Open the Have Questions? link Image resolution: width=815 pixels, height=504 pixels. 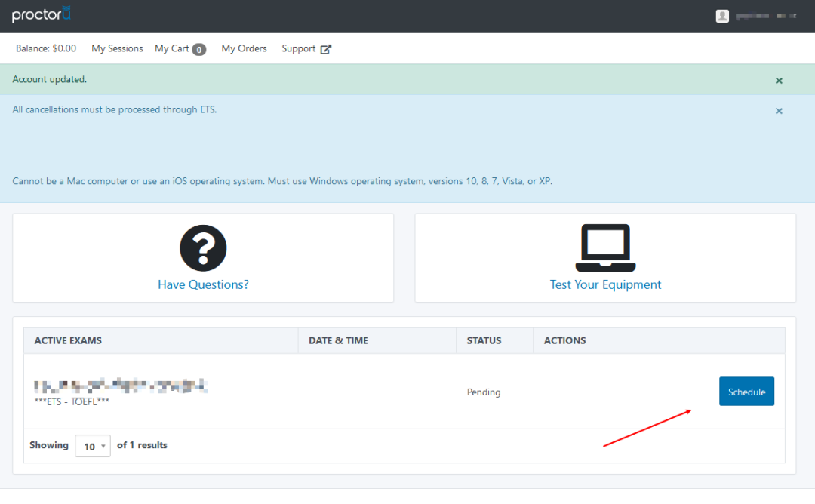point(203,284)
